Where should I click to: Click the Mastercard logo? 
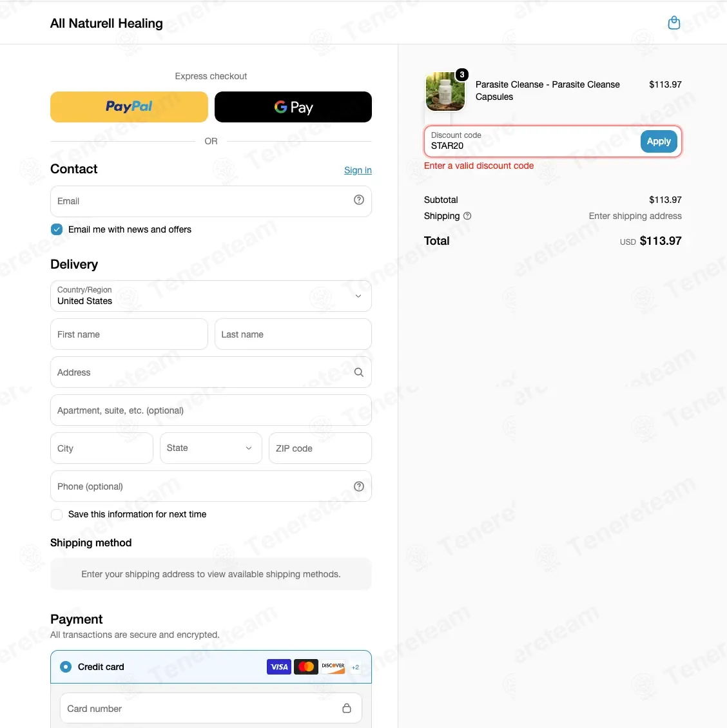[306, 667]
